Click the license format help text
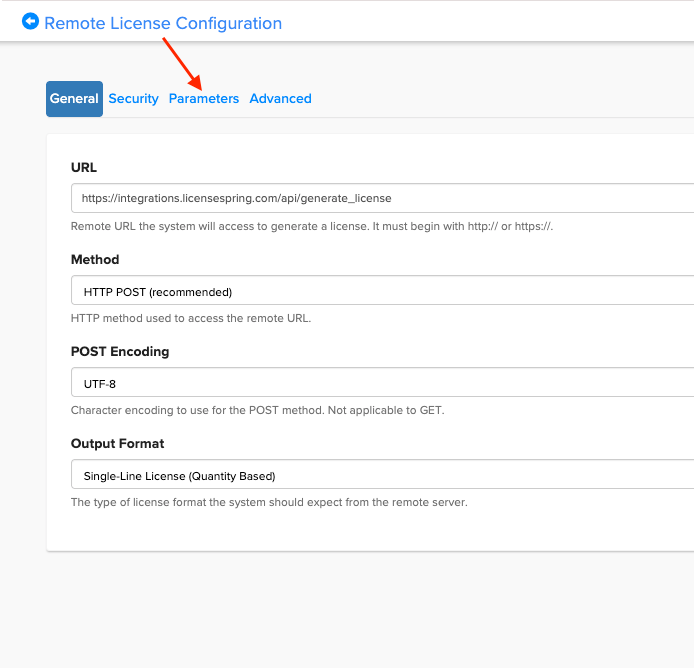Image resolution: width=694 pixels, height=668 pixels. pos(269,502)
